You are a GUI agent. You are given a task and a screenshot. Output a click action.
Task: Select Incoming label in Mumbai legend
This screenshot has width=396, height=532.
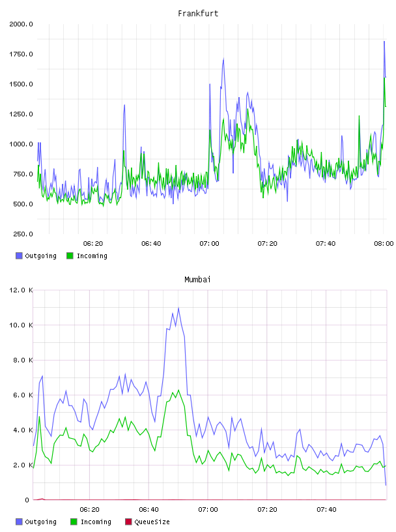tap(96, 522)
